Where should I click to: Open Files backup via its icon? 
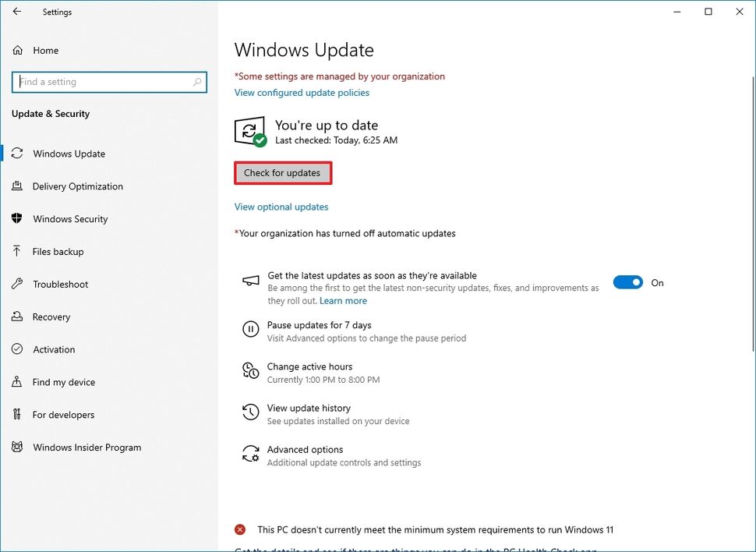(18, 251)
